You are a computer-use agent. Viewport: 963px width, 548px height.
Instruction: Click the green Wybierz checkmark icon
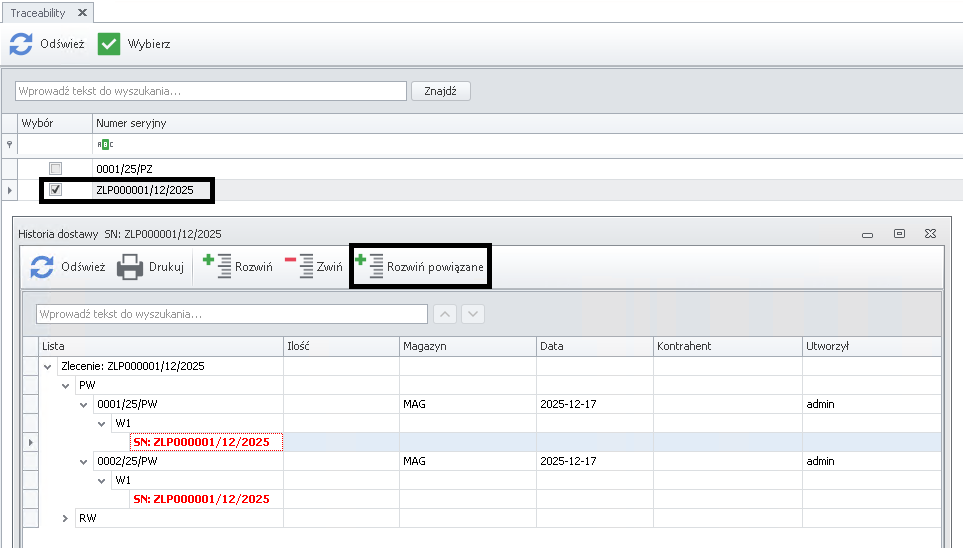point(109,45)
